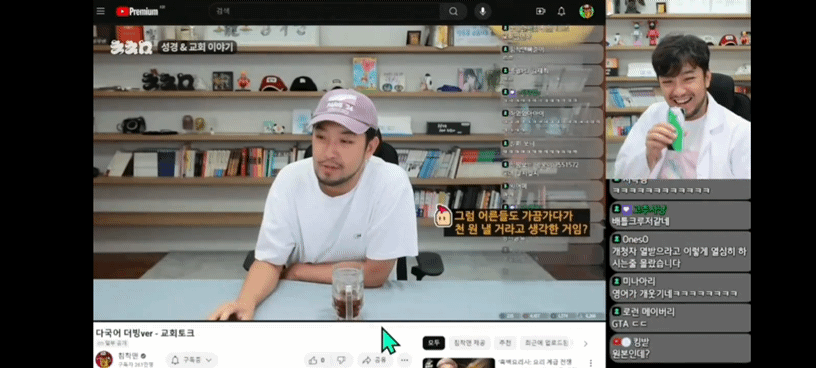The height and width of the screenshot is (368, 816).
Task: Click the 성경 & 교회 이야기 overlay label
Action: click(198, 47)
